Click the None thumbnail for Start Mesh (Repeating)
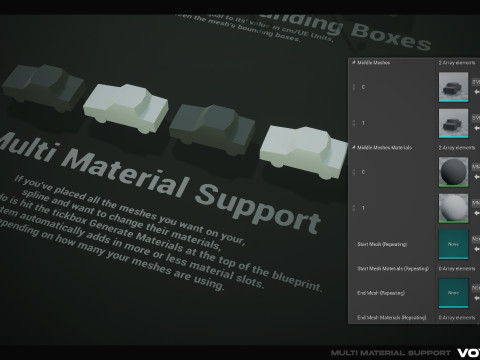Viewport: 480px width, 360px height. [453, 244]
